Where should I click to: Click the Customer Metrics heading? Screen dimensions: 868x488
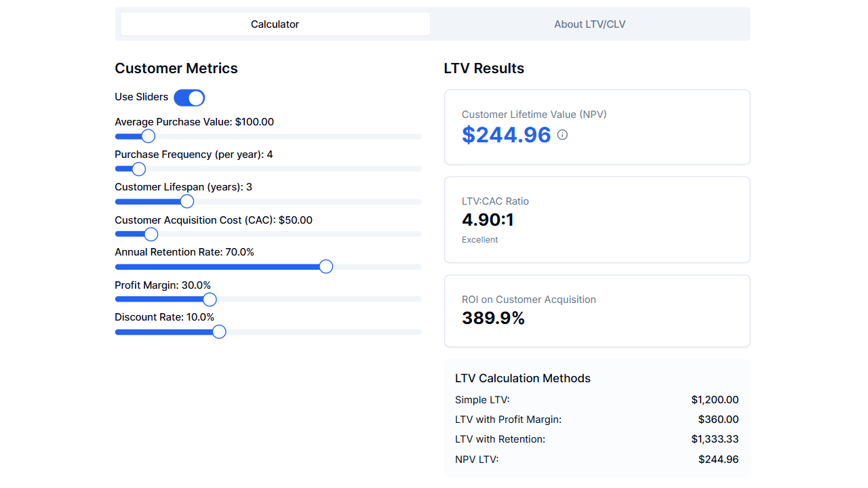tap(176, 68)
